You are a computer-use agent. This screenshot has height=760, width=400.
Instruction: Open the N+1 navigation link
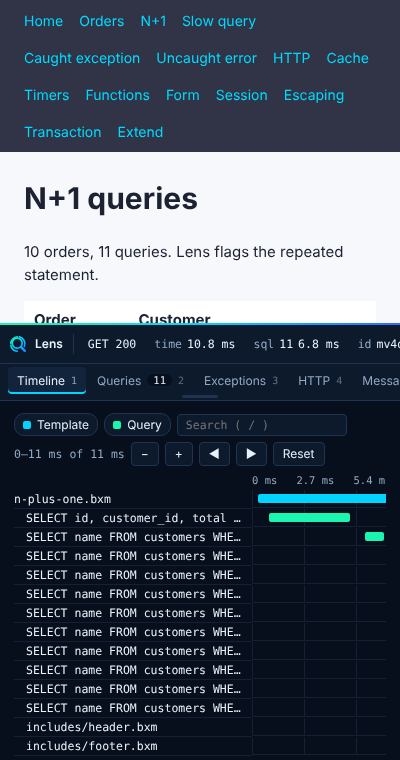(153, 21)
